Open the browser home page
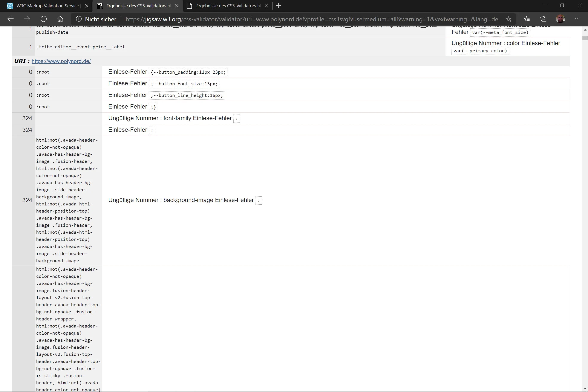Viewport: 588px width, 392px height. coord(60,19)
